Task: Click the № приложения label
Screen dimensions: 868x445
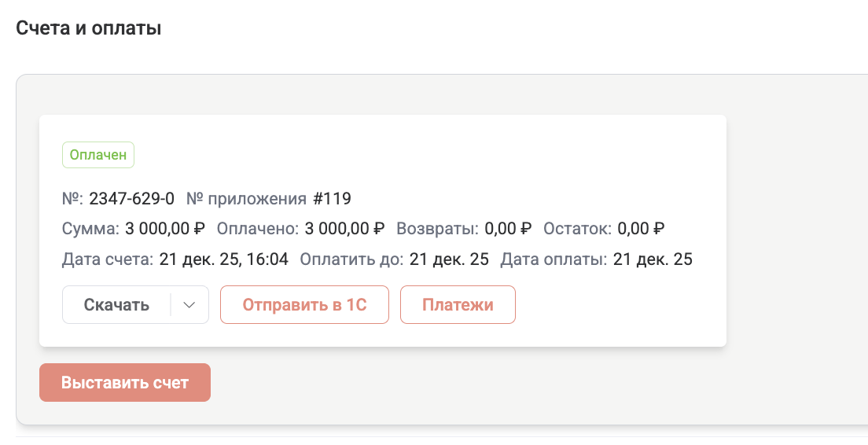Action: (x=246, y=198)
